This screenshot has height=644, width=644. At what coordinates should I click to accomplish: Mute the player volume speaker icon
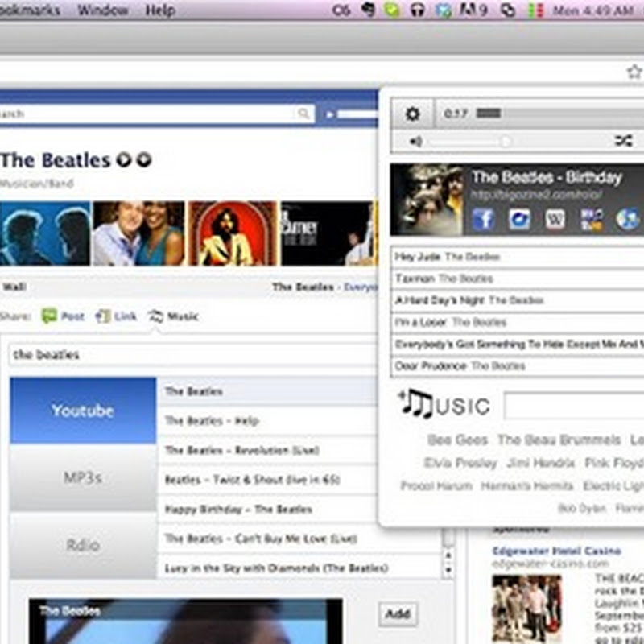(x=415, y=142)
